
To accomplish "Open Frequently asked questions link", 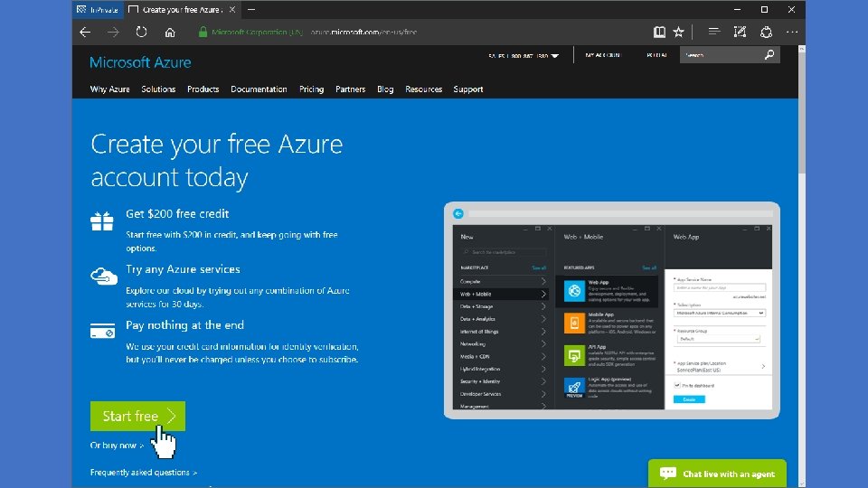I will click(x=144, y=473).
